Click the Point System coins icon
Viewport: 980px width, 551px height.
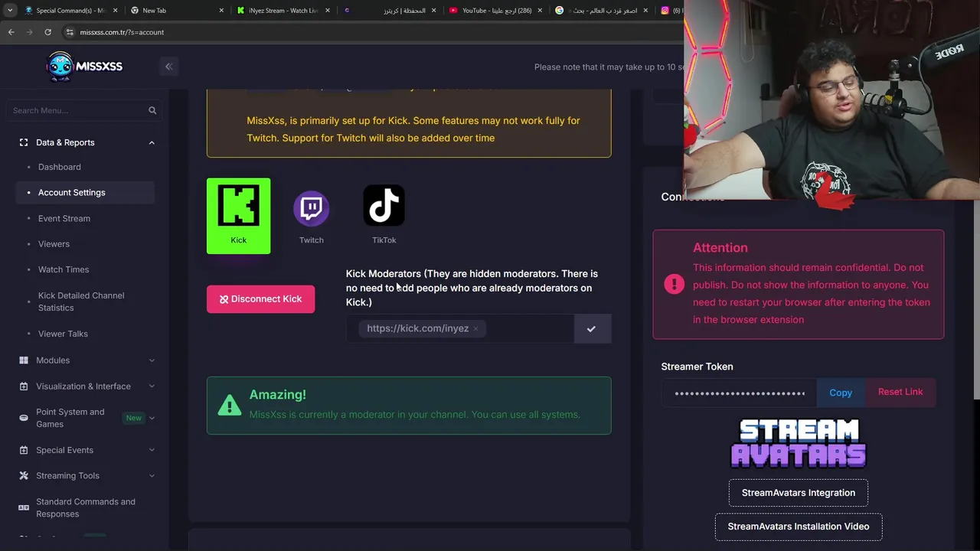tap(23, 418)
